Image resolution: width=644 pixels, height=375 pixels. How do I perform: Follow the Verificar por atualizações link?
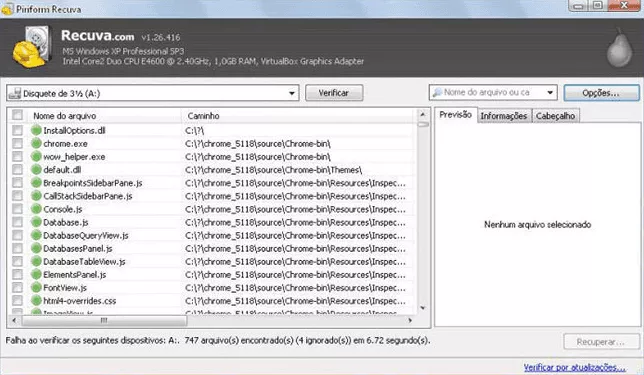point(575,367)
